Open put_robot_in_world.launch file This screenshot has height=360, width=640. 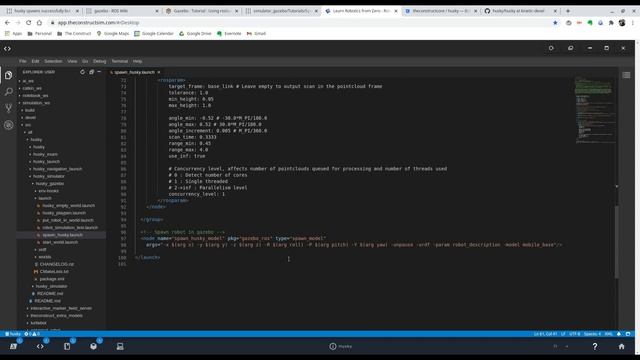68,220
